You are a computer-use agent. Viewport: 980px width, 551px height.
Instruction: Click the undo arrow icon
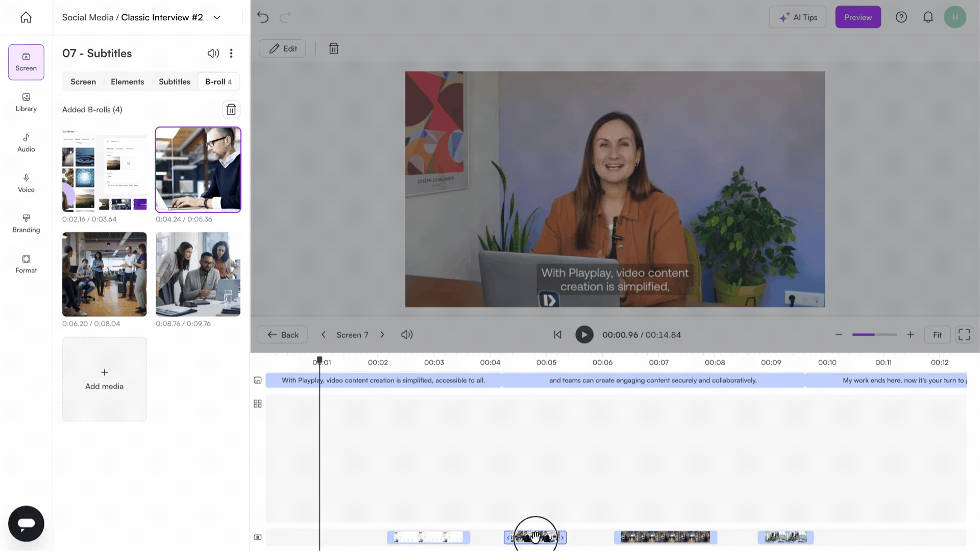(x=263, y=17)
